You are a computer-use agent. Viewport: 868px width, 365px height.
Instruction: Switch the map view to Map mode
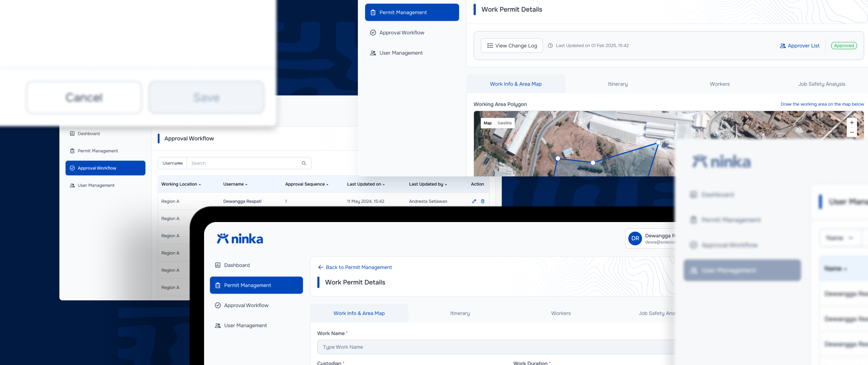[x=488, y=123]
